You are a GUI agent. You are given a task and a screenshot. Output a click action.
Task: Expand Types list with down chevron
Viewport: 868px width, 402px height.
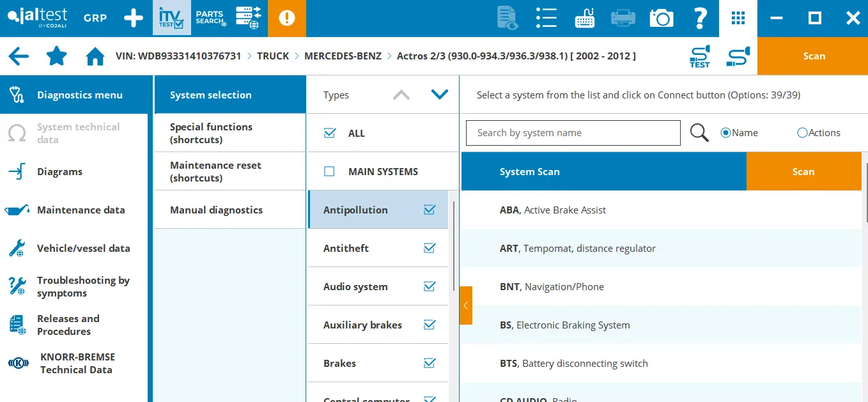440,95
